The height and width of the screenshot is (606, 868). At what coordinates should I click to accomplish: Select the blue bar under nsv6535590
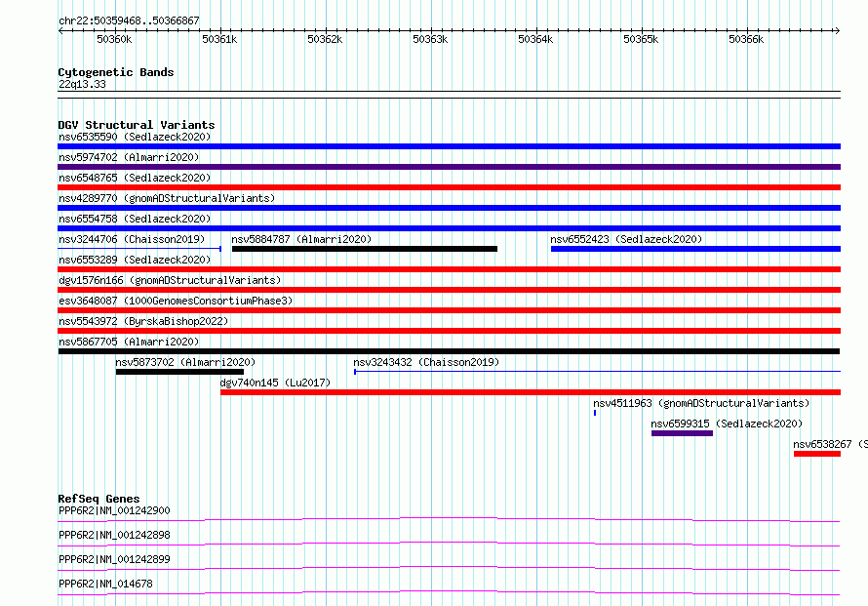click(x=449, y=146)
